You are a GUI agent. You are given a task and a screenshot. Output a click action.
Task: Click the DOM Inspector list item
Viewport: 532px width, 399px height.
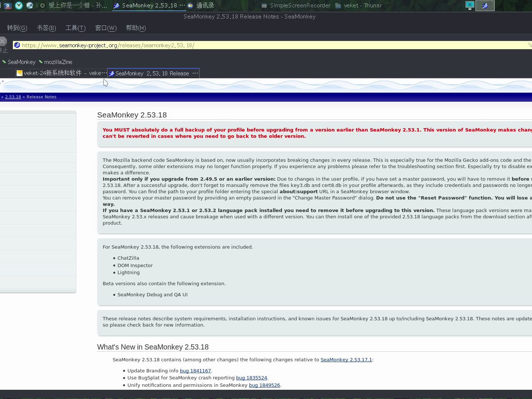(135, 266)
